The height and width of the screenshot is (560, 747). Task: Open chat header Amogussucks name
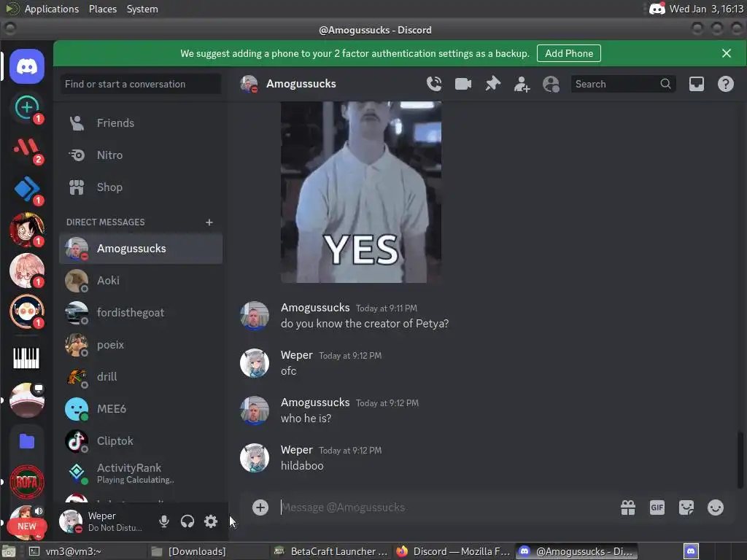pos(301,84)
